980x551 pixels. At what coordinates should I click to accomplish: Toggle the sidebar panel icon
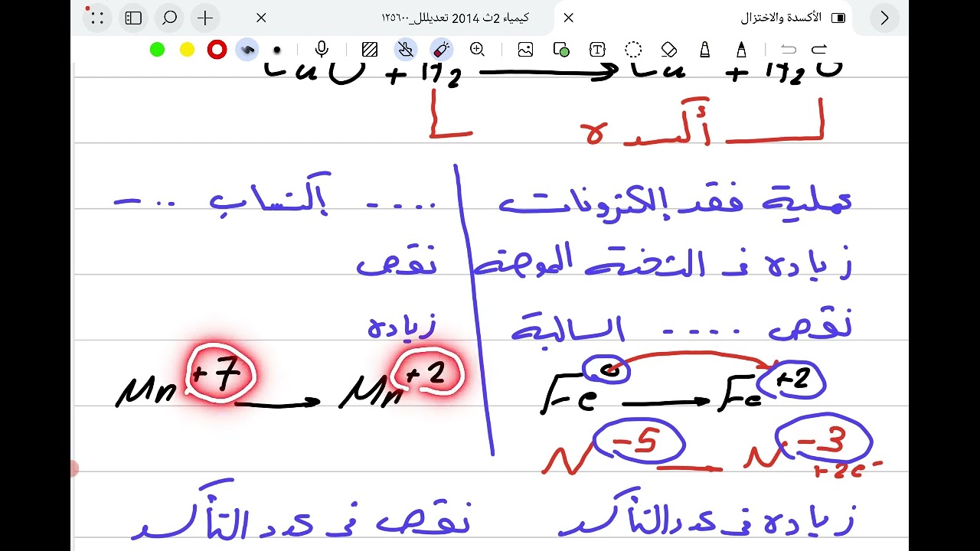[133, 18]
